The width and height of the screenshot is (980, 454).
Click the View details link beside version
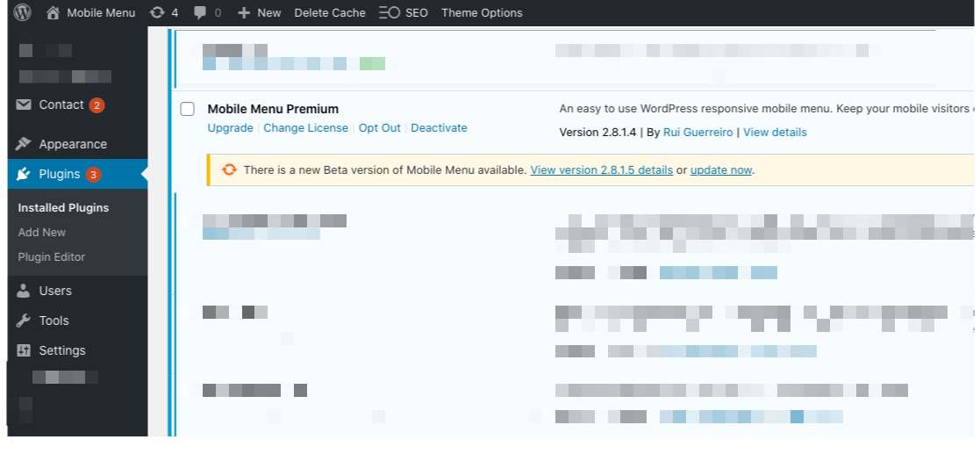(775, 133)
